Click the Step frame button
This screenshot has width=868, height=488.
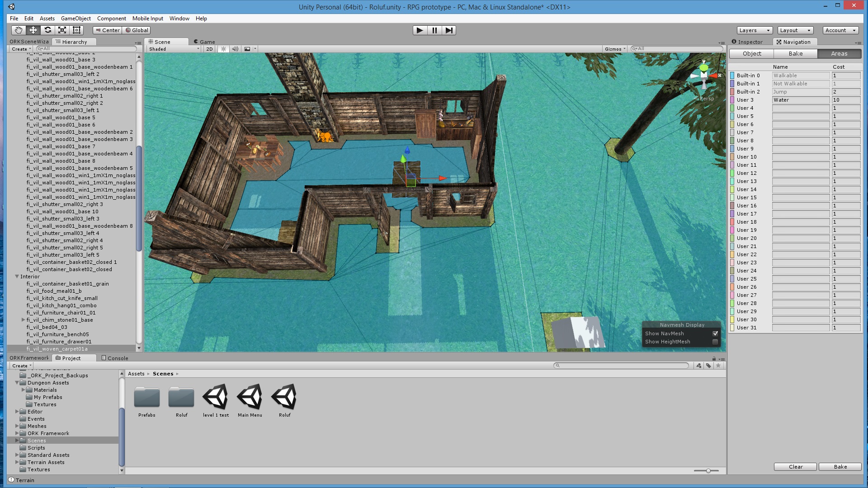pyautogui.click(x=448, y=30)
